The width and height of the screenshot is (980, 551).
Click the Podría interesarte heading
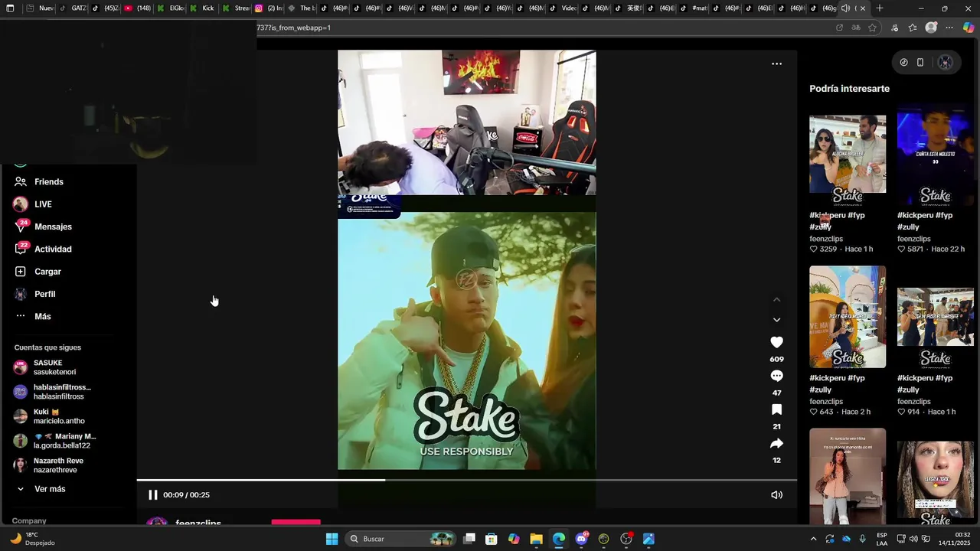pos(849,89)
